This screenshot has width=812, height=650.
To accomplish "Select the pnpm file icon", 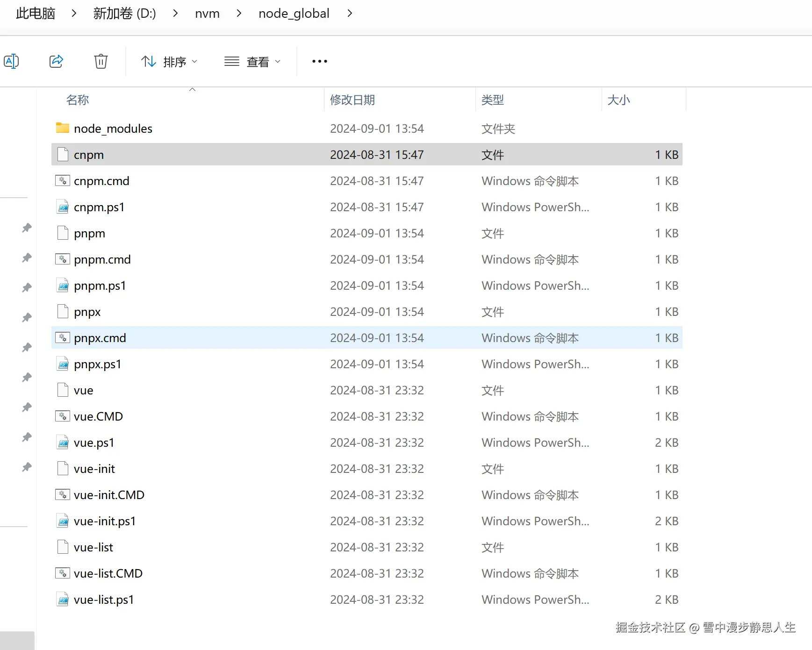I will click(x=63, y=233).
